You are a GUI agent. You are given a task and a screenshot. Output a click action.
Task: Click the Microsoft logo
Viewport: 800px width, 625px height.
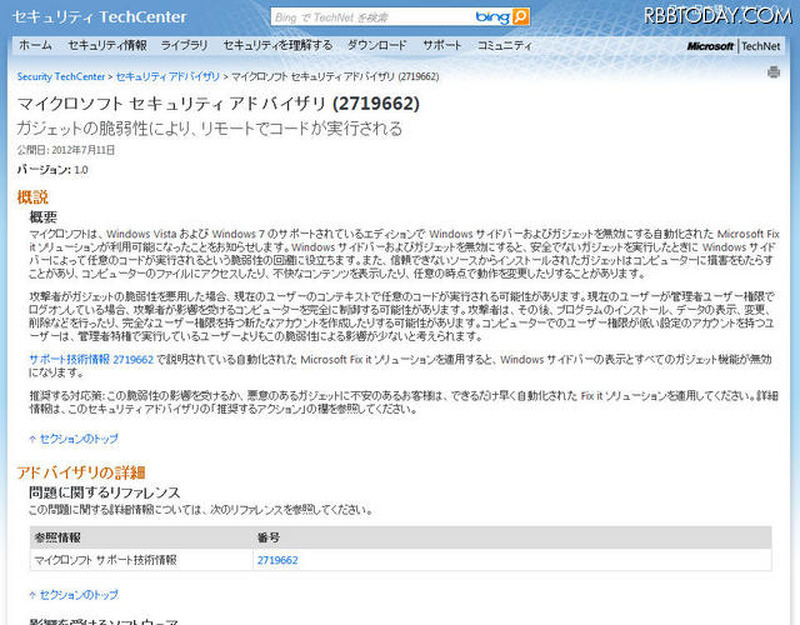(x=710, y=45)
